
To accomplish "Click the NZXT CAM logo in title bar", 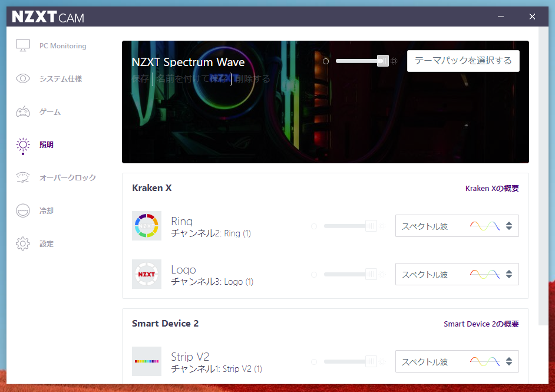I will (x=48, y=17).
